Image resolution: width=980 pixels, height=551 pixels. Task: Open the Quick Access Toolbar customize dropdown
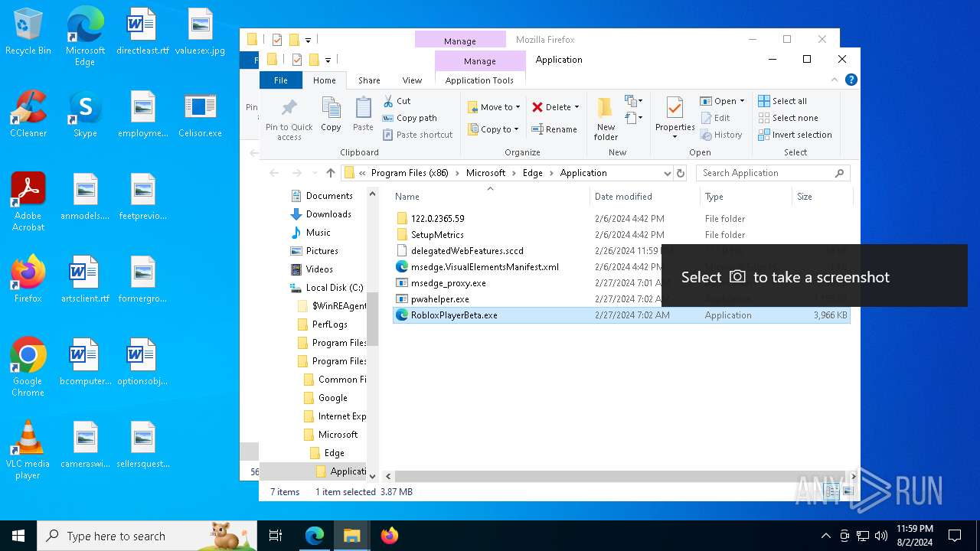[x=328, y=60]
